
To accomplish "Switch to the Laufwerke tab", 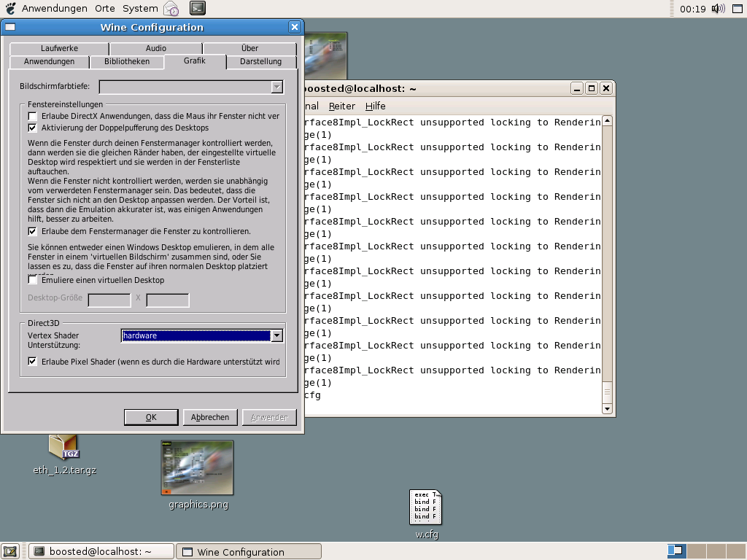I will pyautogui.click(x=59, y=48).
